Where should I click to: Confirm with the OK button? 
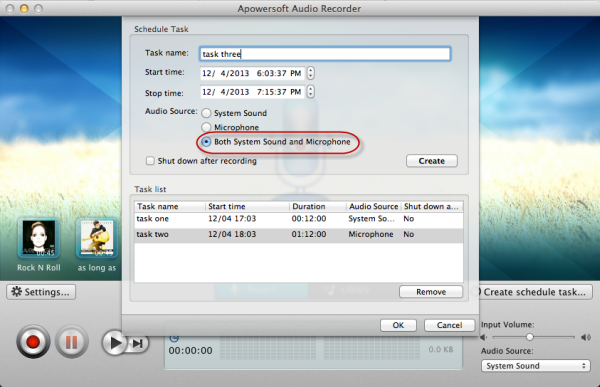point(398,325)
